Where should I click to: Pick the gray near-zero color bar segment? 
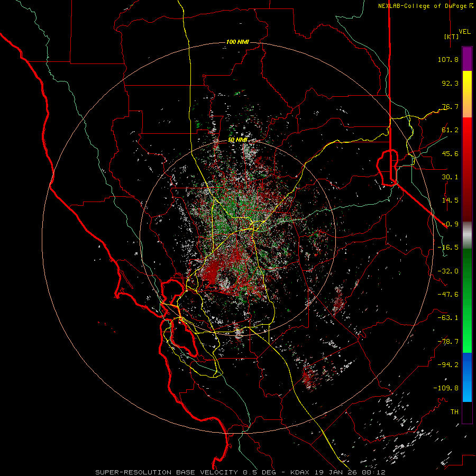(467, 235)
